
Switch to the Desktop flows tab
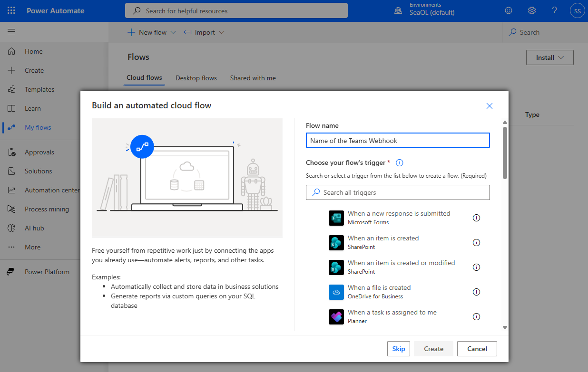[196, 78]
